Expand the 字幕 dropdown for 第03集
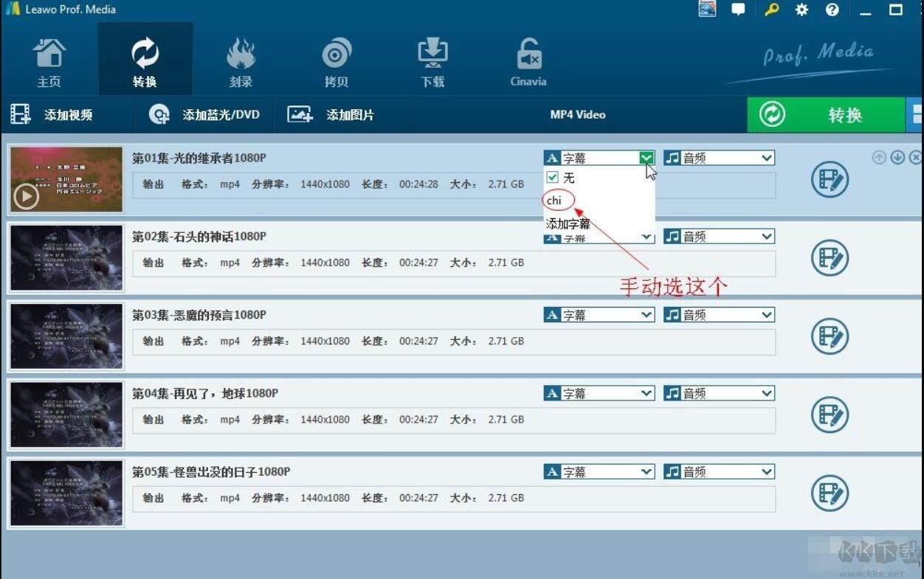Viewport: 924px width, 579px height. point(647,314)
